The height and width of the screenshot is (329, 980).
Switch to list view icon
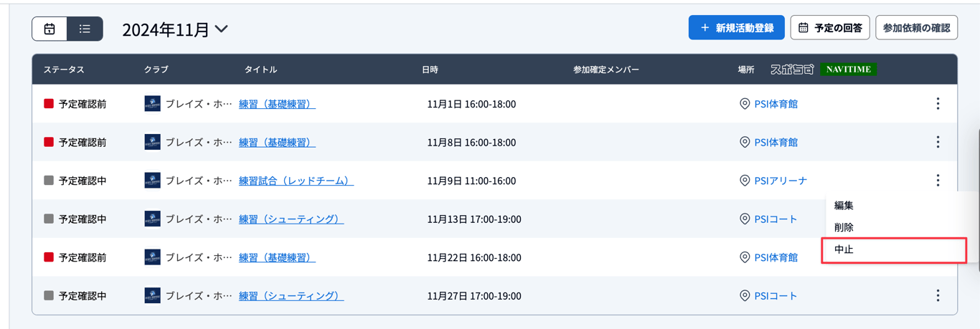click(x=85, y=29)
